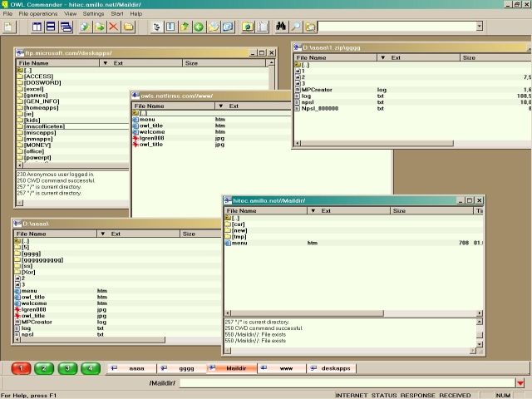
Task: Click the green circle refresh icon in toolbar
Action: click(x=199, y=27)
